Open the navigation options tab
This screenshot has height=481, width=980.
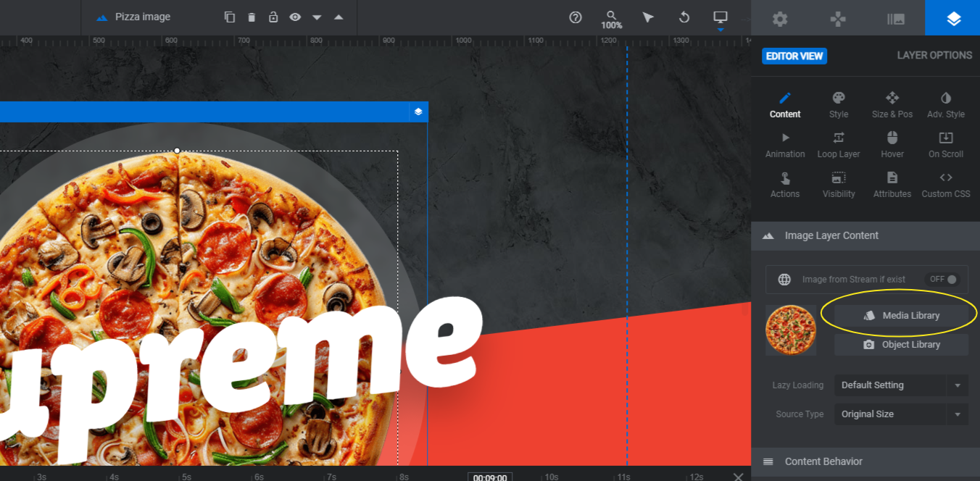(x=838, y=18)
